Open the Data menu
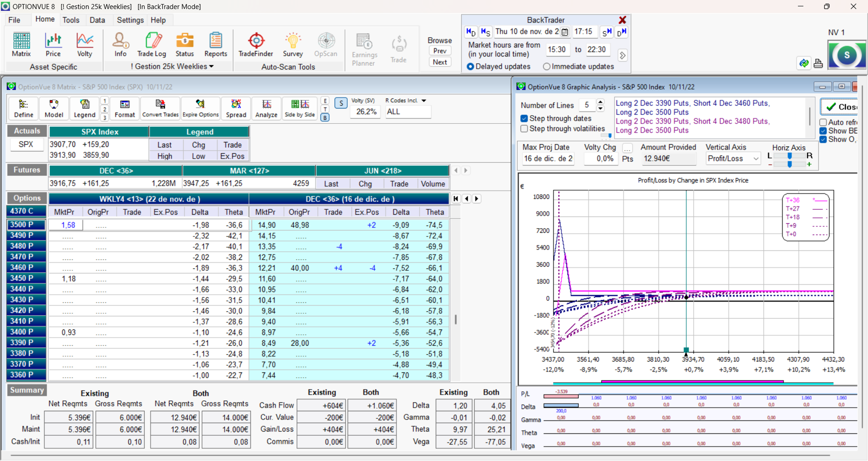The width and height of the screenshot is (868, 461). [x=97, y=20]
